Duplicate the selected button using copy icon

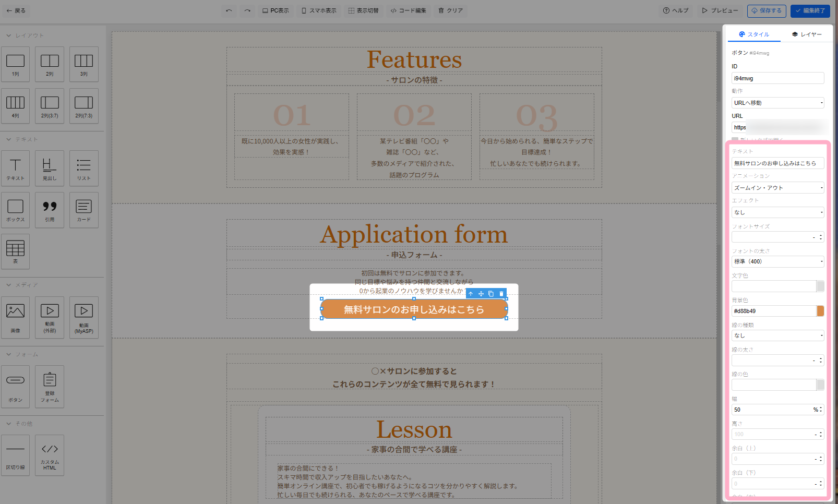491,294
